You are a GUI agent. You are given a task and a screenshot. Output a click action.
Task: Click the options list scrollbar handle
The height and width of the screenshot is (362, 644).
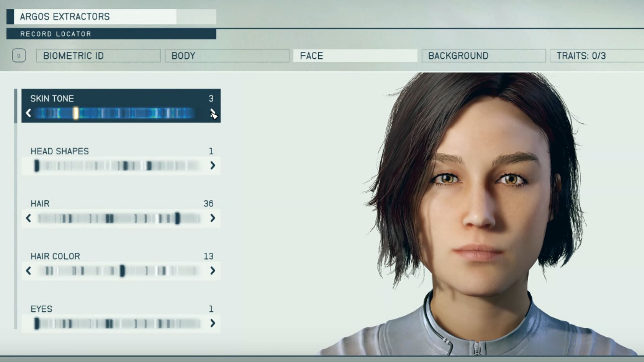point(15,106)
